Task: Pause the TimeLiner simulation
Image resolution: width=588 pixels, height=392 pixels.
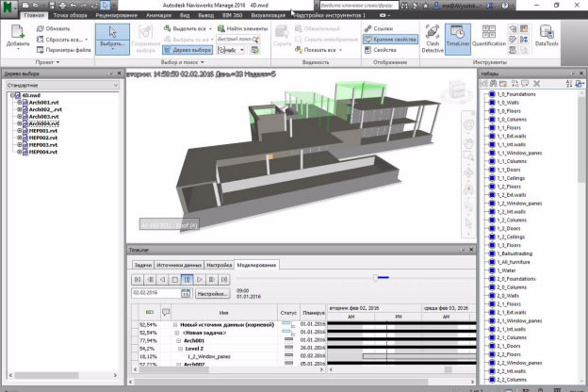Action: [188, 280]
